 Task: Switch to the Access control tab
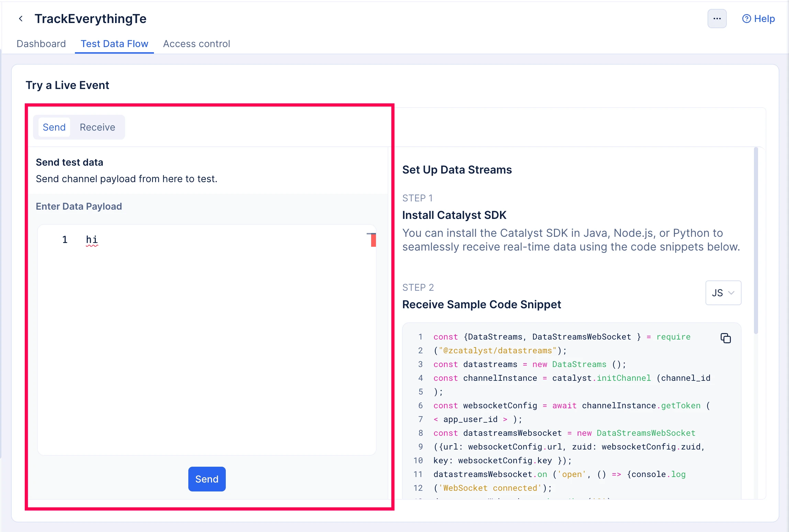tap(197, 44)
